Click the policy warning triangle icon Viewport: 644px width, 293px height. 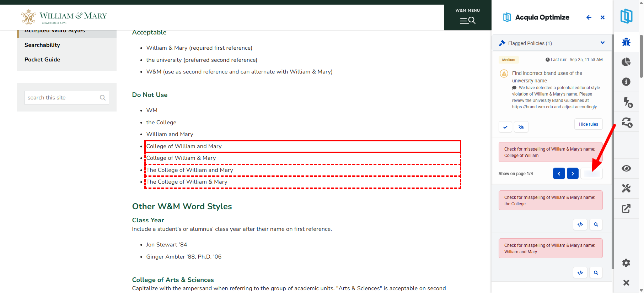click(504, 74)
